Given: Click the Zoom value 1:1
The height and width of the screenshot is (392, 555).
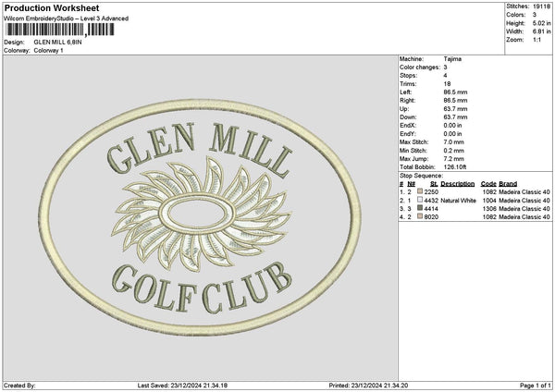Looking at the screenshot, I should (536, 40).
